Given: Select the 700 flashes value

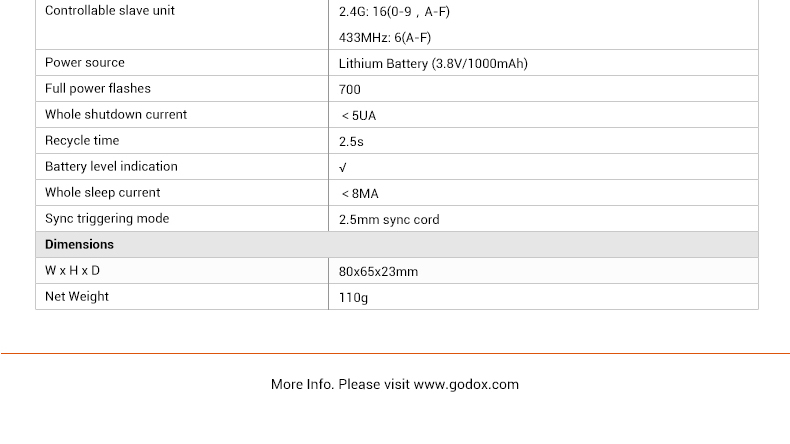Looking at the screenshot, I should (x=350, y=89).
